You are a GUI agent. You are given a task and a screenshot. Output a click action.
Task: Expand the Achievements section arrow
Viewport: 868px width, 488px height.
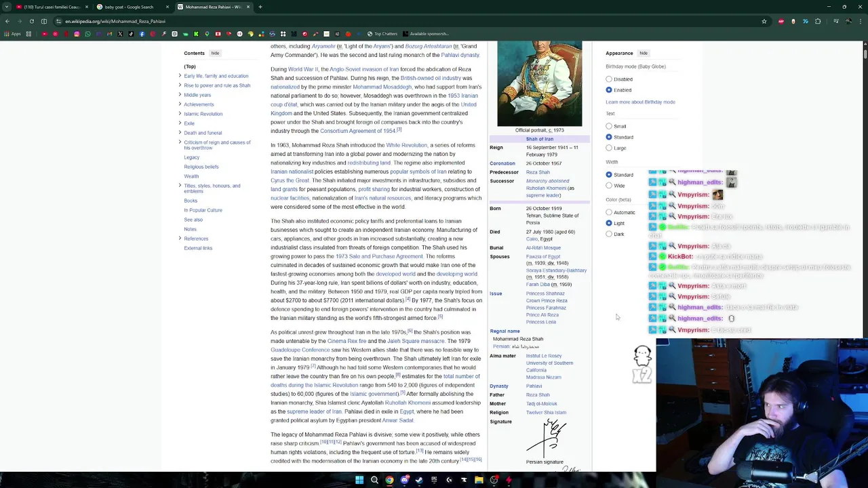pos(180,104)
